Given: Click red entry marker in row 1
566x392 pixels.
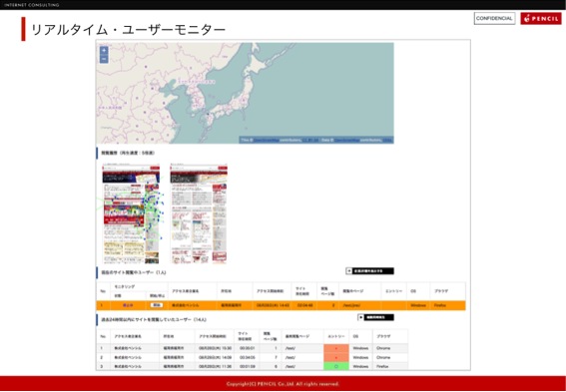Looking at the screenshot, I should pyautogui.click(x=336, y=348).
